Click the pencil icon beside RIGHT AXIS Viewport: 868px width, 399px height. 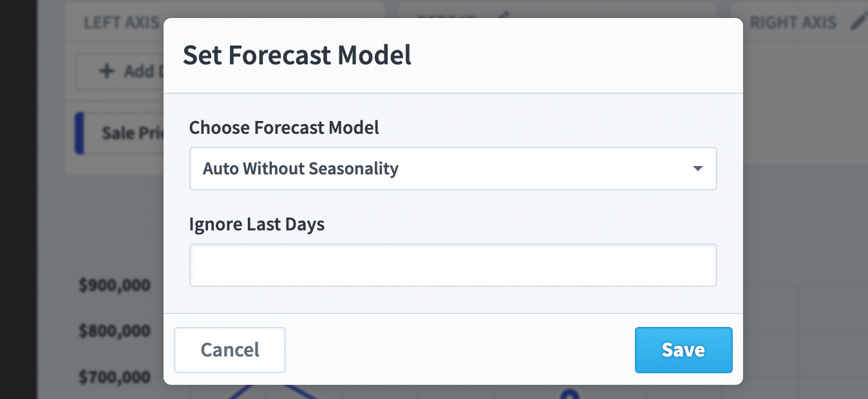[859, 21]
